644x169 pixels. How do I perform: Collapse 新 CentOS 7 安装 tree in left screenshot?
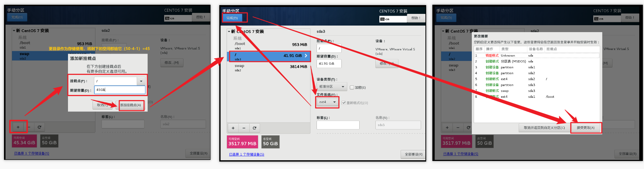pyautogui.click(x=14, y=31)
